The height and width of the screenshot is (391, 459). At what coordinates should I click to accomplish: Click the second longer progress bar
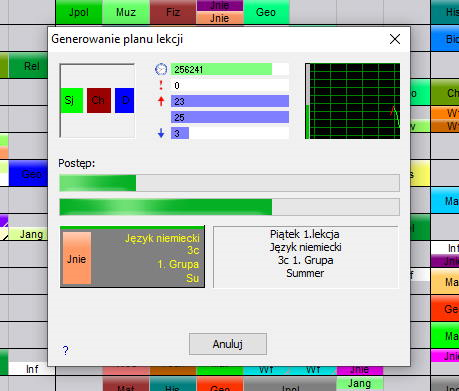229,207
